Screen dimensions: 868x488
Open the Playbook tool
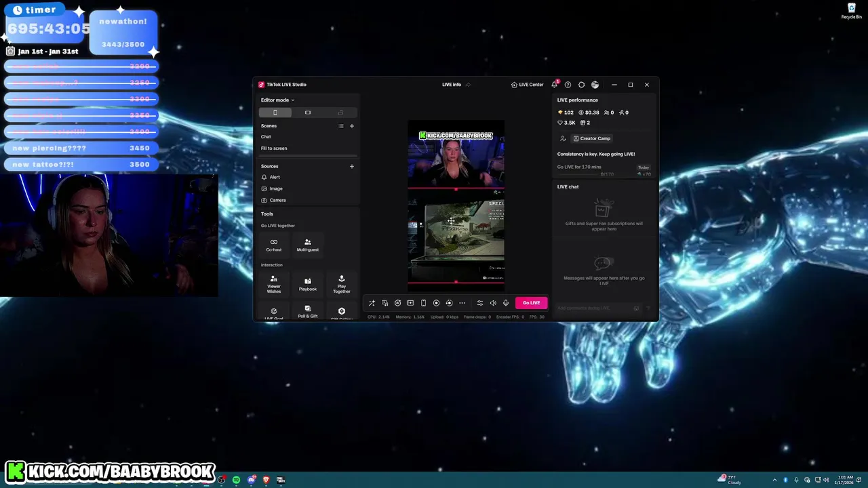pyautogui.click(x=307, y=284)
